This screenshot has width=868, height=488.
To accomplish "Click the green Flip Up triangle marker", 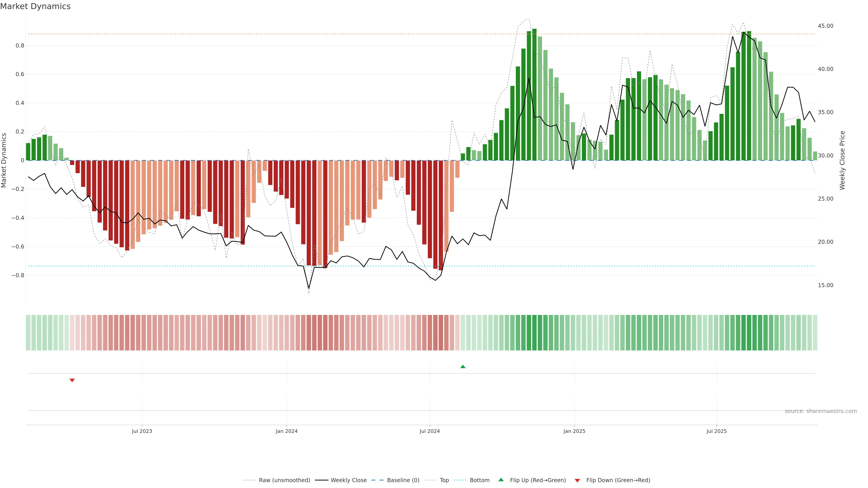I will 463,366.
